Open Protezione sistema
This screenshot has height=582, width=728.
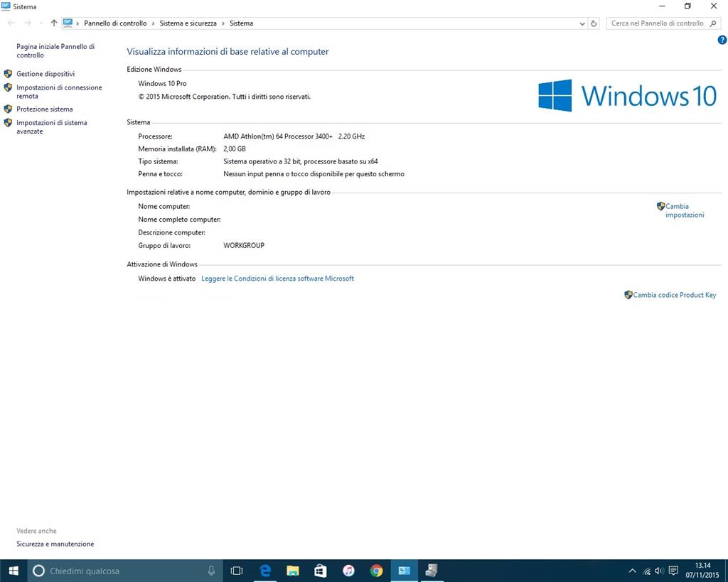45,109
